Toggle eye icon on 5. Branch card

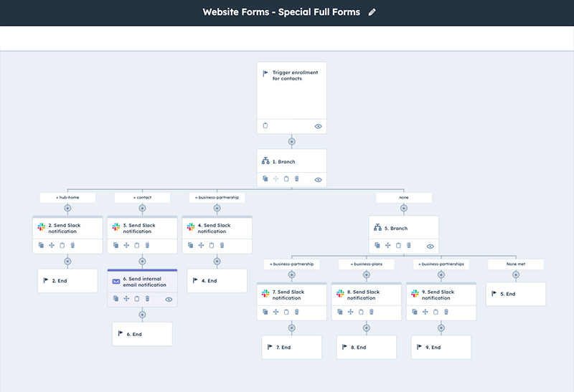(430, 246)
